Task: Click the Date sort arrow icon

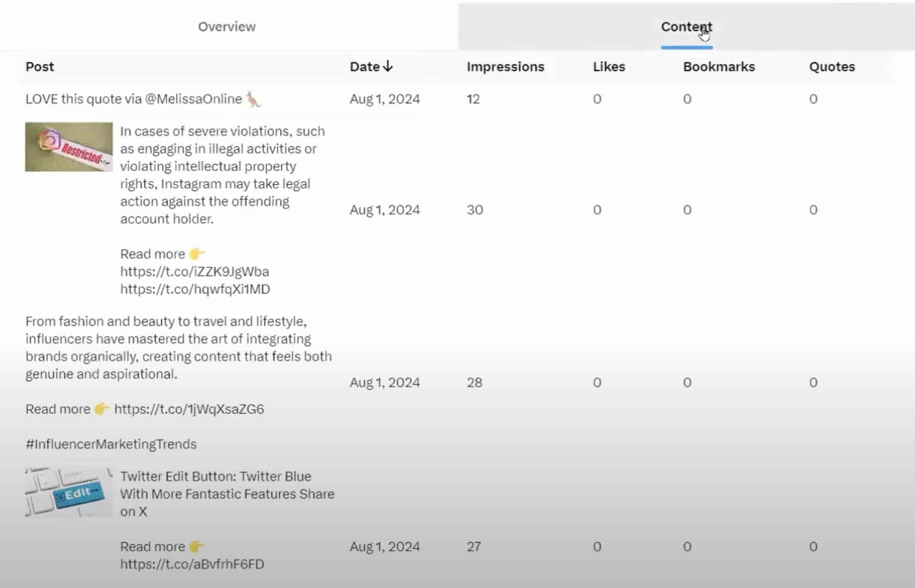Action: tap(388, 66)
